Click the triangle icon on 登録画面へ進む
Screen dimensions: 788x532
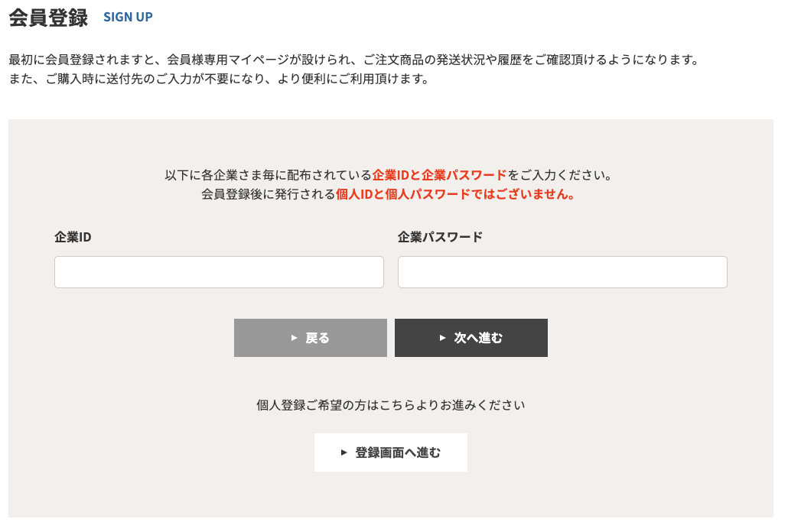[344, 453]
